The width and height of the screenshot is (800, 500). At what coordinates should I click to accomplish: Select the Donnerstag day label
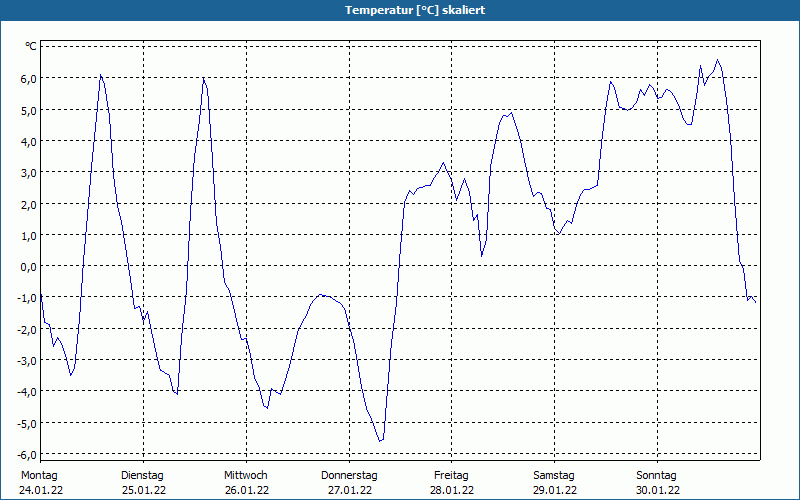tap(349, 476)
